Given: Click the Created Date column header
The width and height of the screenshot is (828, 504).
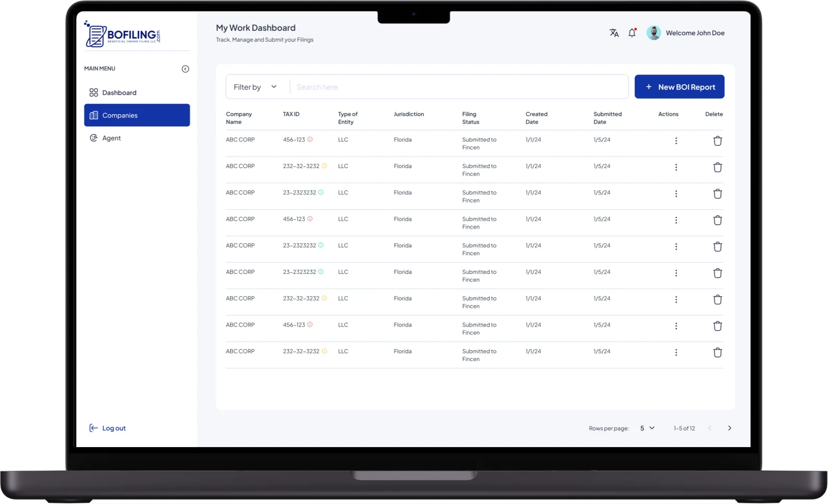Looking at the screenshot, I should (x=537, y=118).
